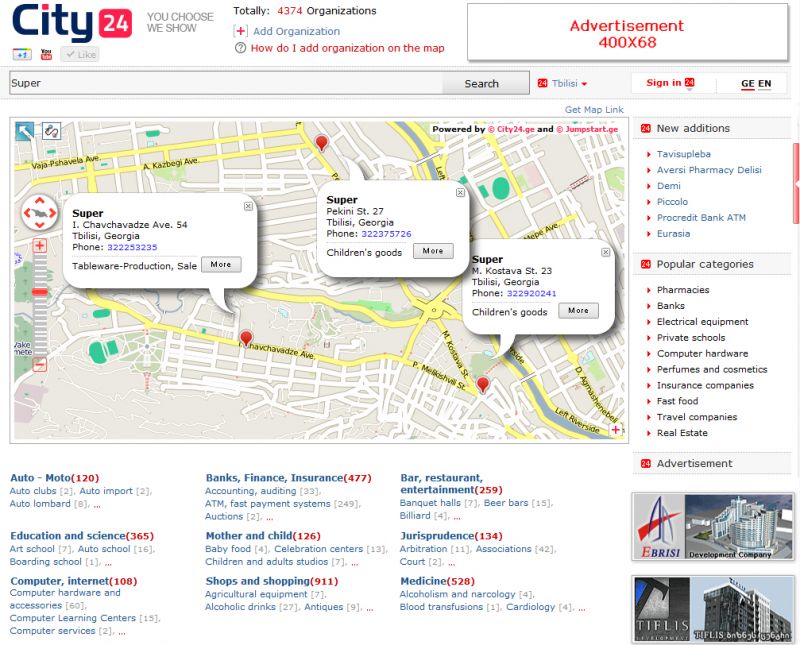Click the map zoom slider handle

(40, 291)
